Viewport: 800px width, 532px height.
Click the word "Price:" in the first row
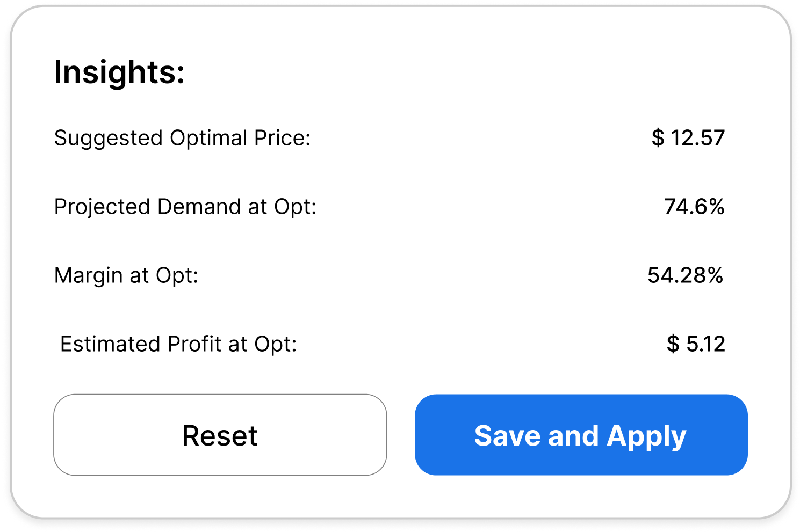pyautogui.click(x=283, y=138)
